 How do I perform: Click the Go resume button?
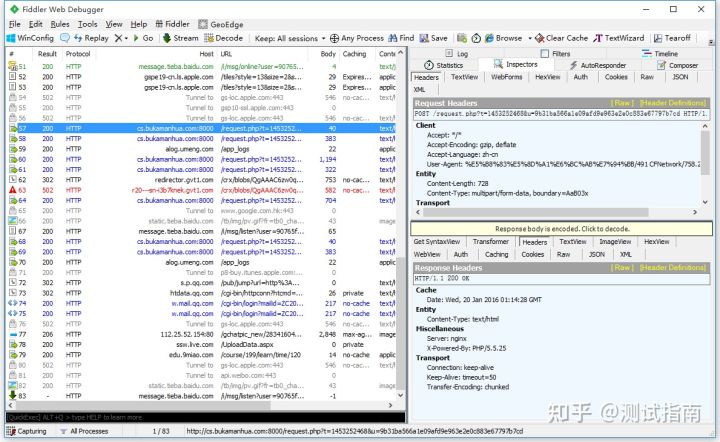pos(144,38)
